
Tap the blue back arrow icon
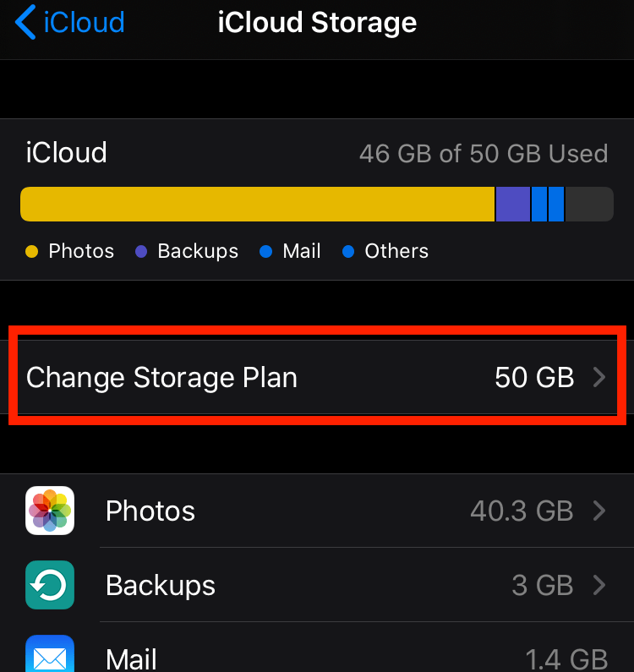pyautogui.click(x=26, y=22)
